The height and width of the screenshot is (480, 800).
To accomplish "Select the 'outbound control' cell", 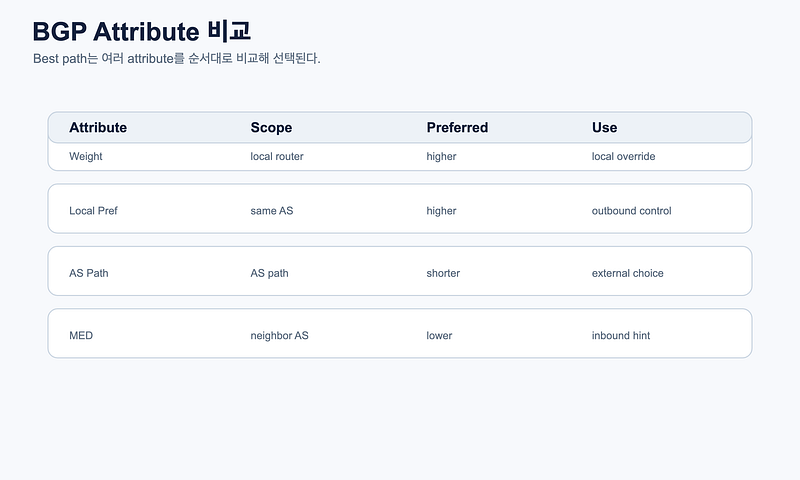I will (x=632, y=211).
